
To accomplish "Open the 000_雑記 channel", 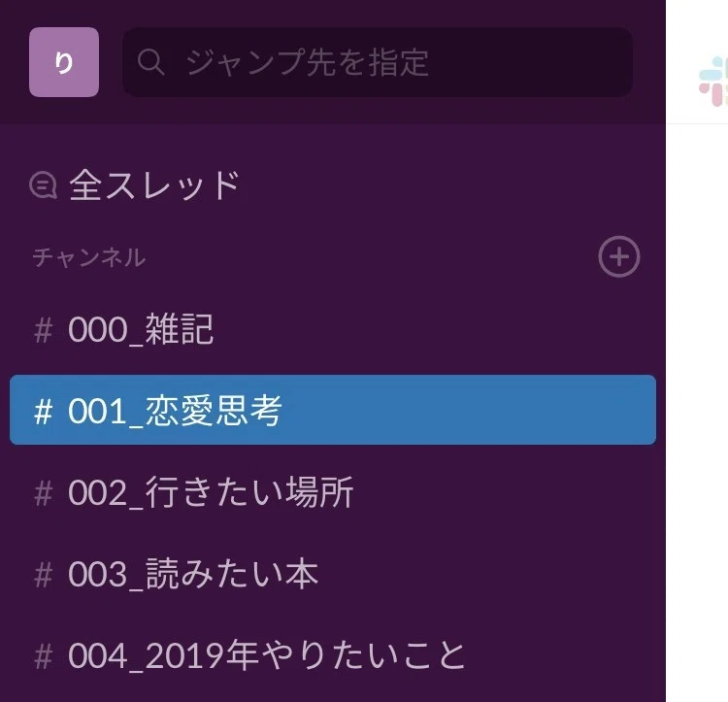I will [x=333, y=329].
